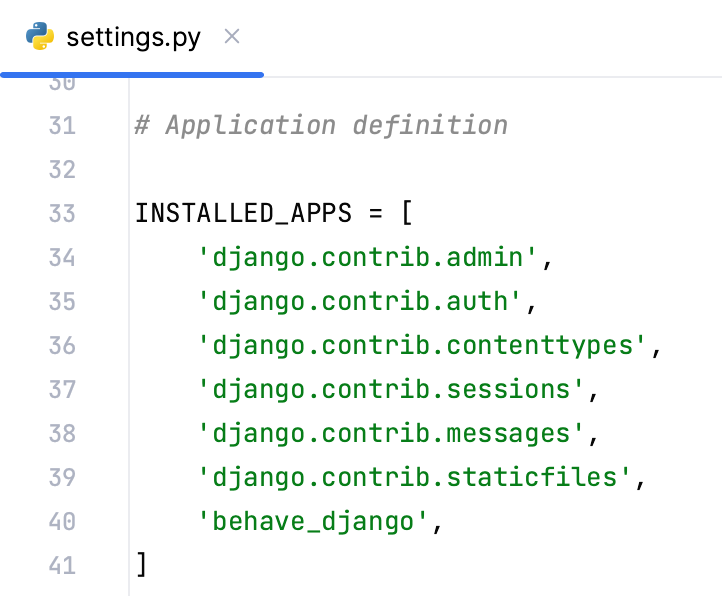Viewport: 722px width, 596px height.
Task: Click the 'django.contrib.sessions' string
Action: 391,390
